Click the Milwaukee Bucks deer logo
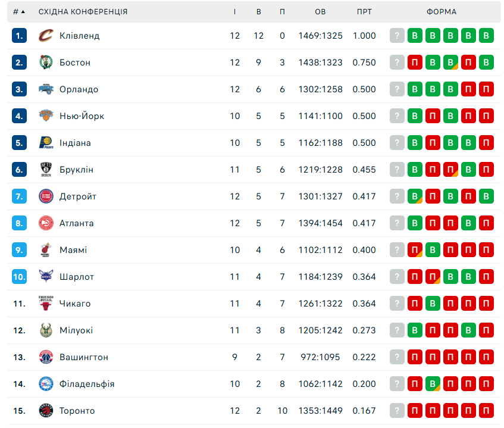This screenshot has height=428, width=504. pyautogui.click(x=46, y=330)
